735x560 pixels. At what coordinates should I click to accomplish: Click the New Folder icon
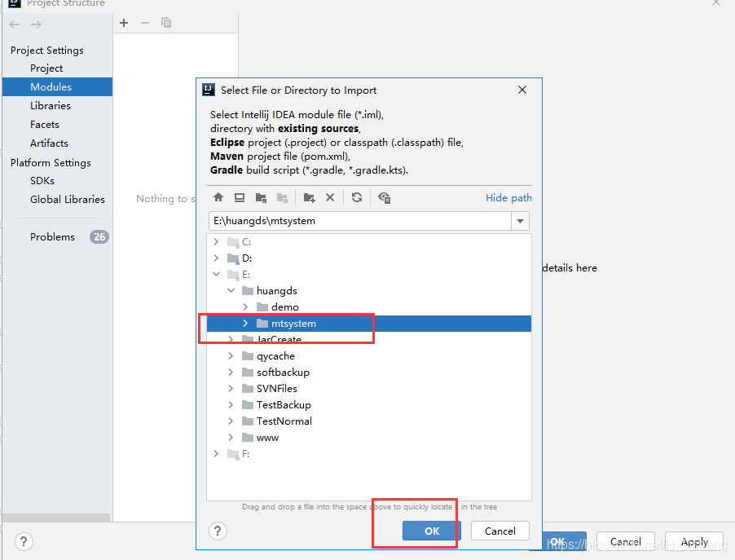(309, 197)
